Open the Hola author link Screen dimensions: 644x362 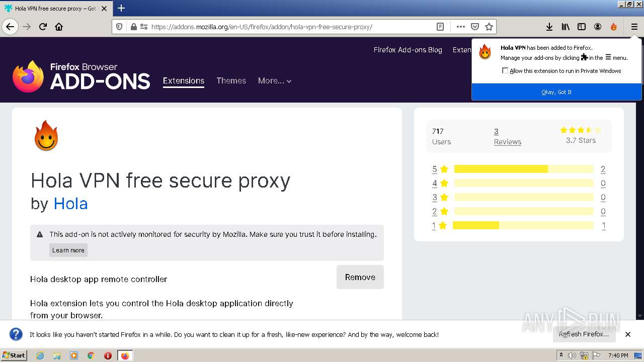tap(70, 204)
